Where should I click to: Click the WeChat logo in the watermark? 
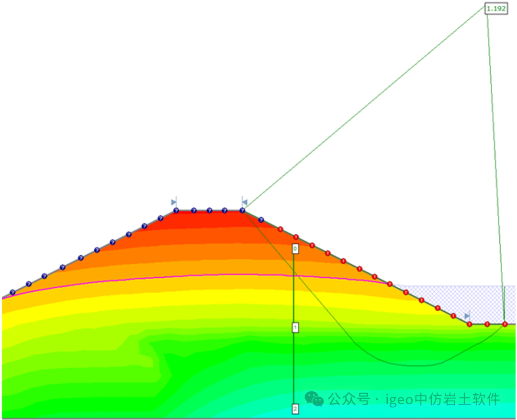coord(315,398)
